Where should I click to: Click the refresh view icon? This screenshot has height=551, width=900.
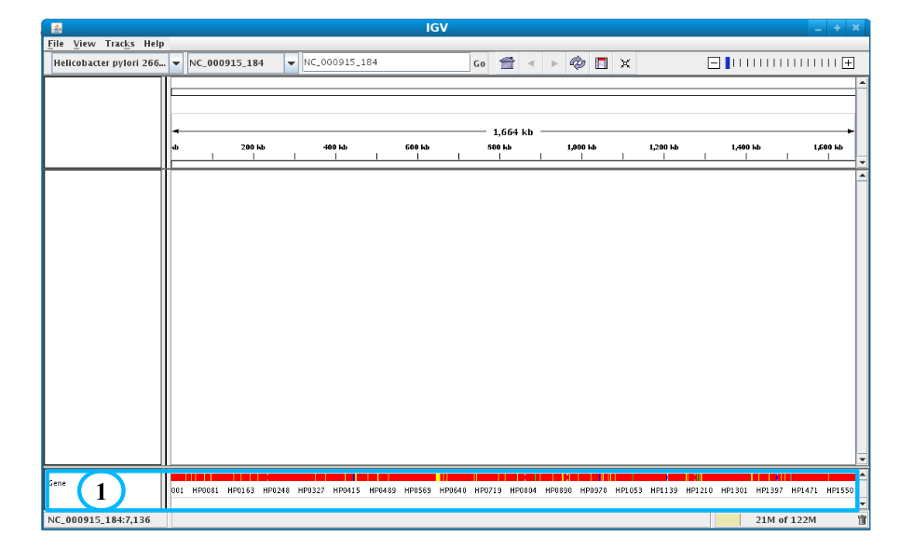coord(577,63)
